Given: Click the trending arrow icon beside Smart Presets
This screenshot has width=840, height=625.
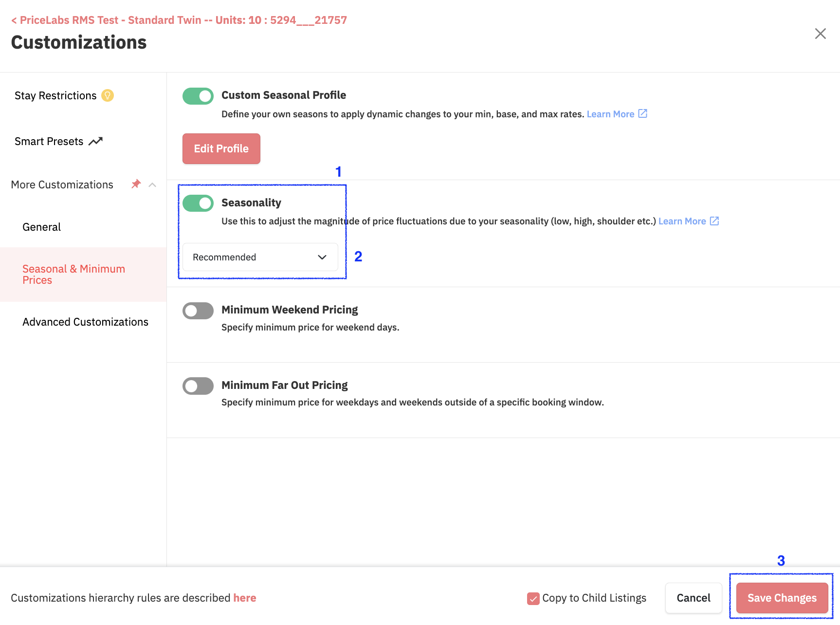Looking at the screenshot, I should coord(95,141).
